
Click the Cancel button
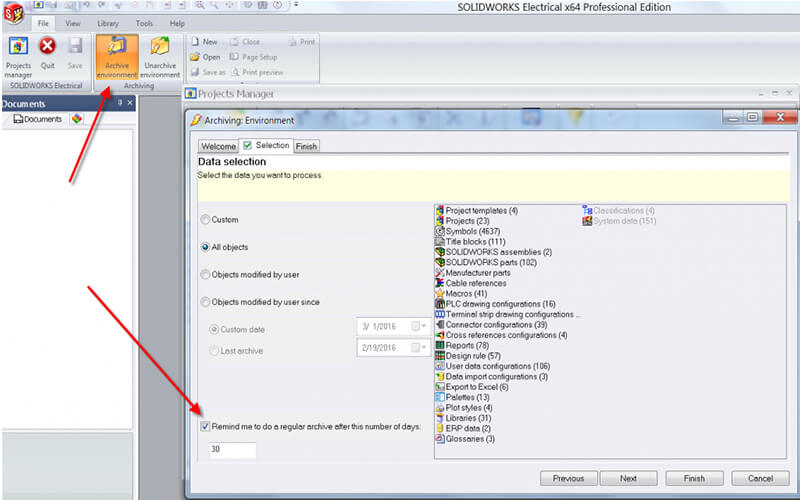click(x=760, y=478)
